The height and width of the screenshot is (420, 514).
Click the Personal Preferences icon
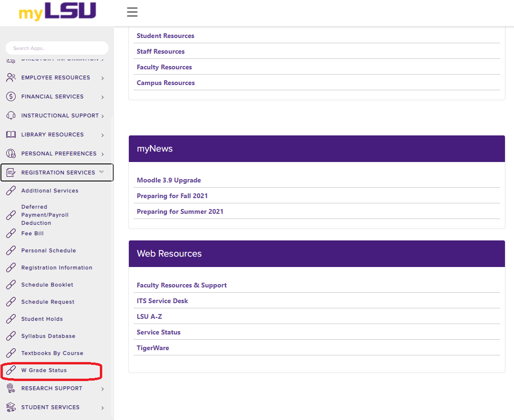[11, 153]
